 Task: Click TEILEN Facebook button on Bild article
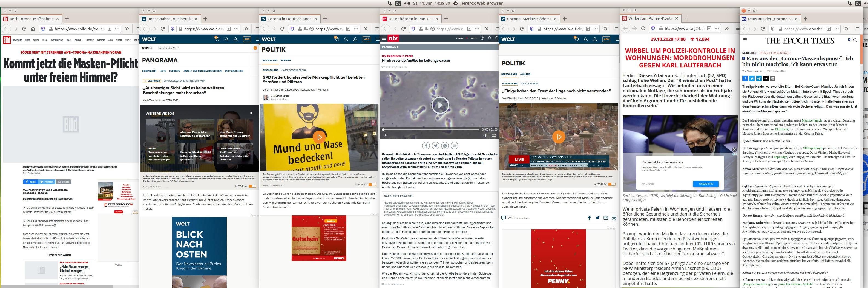coord(30,182)
